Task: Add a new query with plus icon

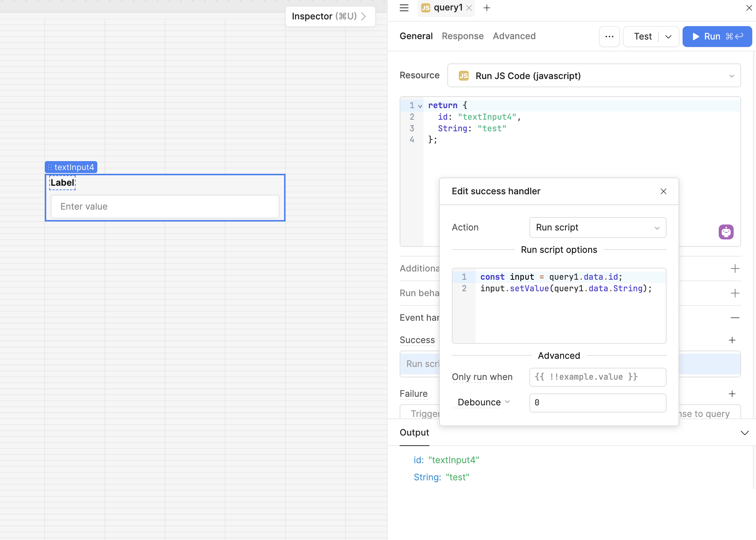Action: coord(487,8)
